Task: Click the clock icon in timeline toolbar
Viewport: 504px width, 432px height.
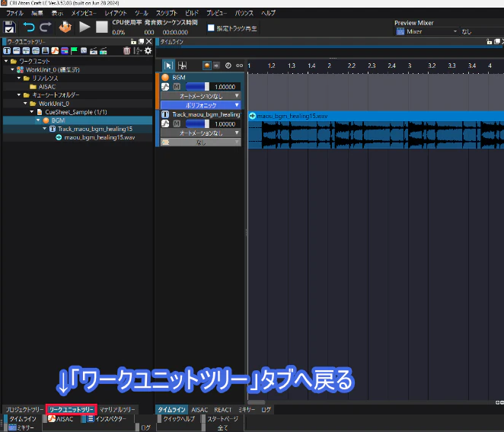Action: 228,66
